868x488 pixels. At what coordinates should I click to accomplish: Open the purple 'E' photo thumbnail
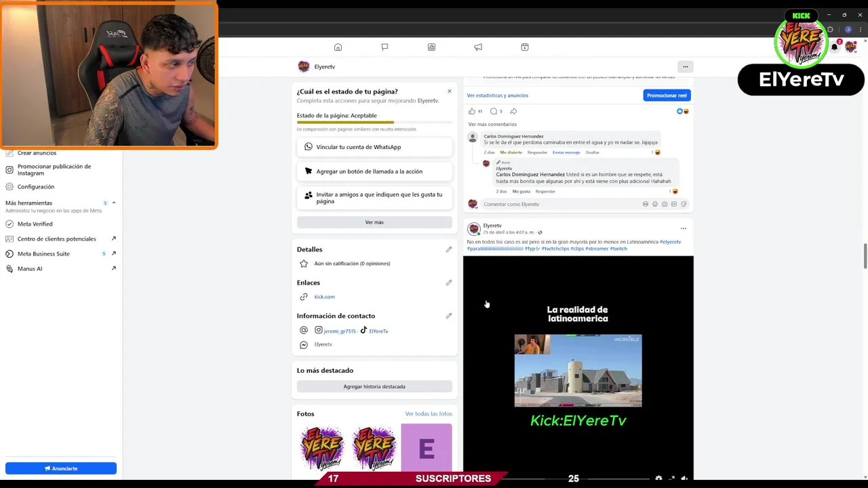point(427,447)
